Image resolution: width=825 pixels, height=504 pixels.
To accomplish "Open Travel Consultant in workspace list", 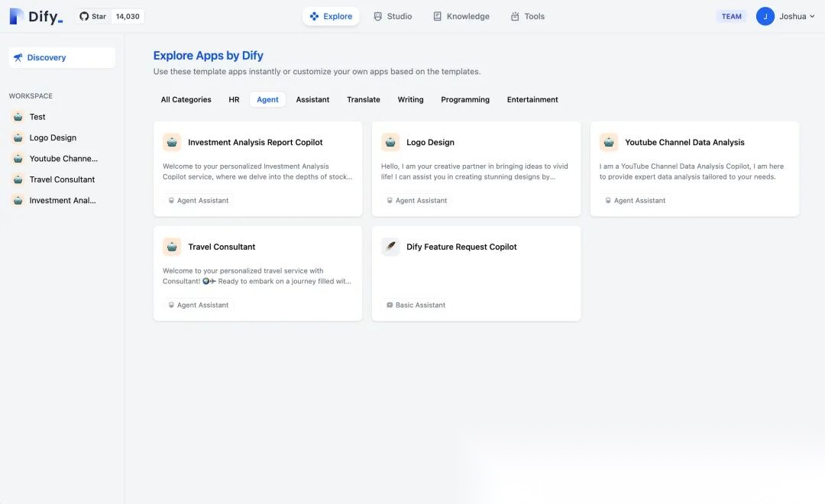I will pos(62,179).
